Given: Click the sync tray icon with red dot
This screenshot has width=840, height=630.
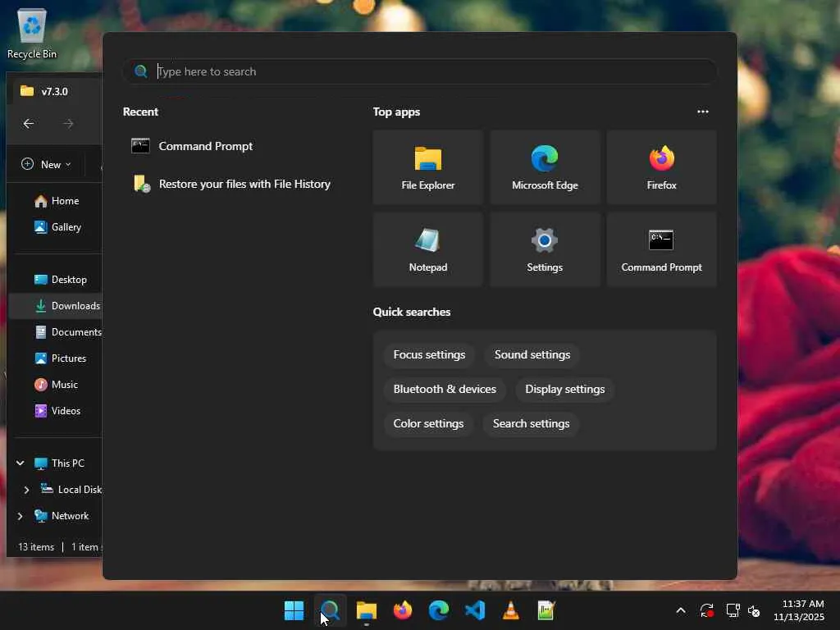Looking at the screenshot, I should (706, 610).
